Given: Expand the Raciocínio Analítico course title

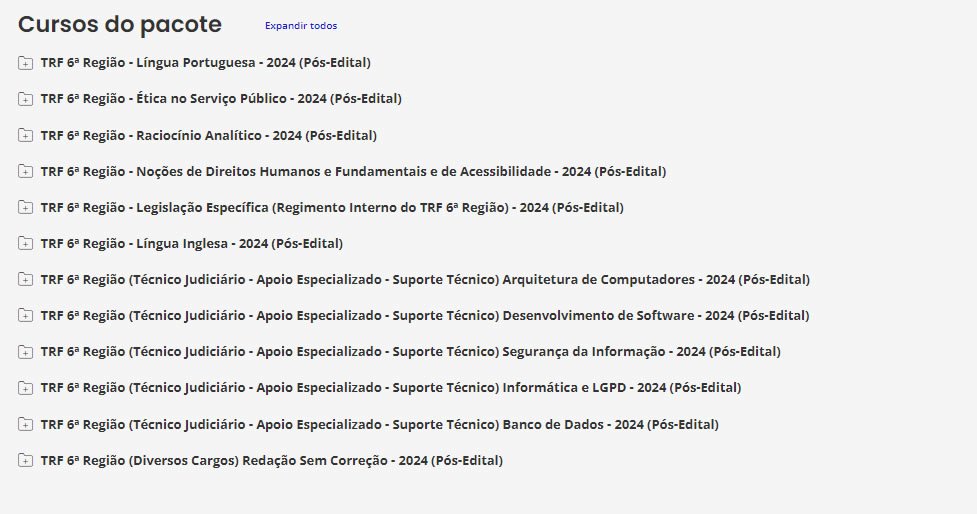Looking at the screenshot, I should 208,135.
